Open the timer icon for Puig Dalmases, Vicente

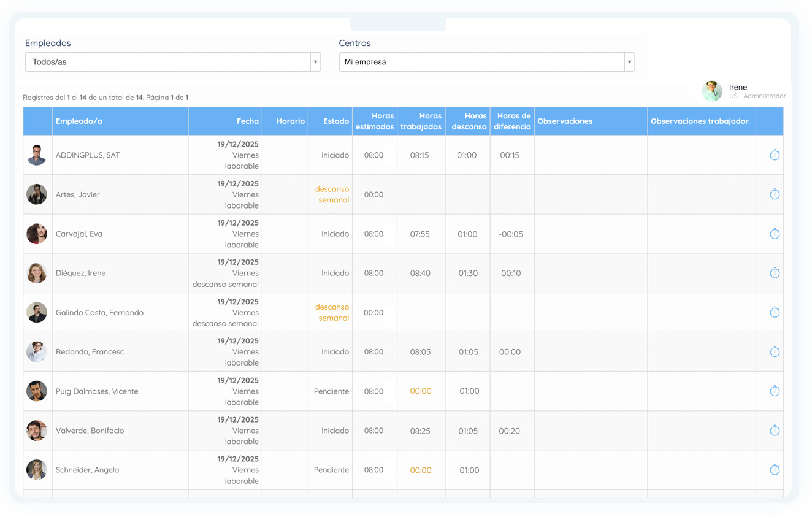[x=775, y=391]
